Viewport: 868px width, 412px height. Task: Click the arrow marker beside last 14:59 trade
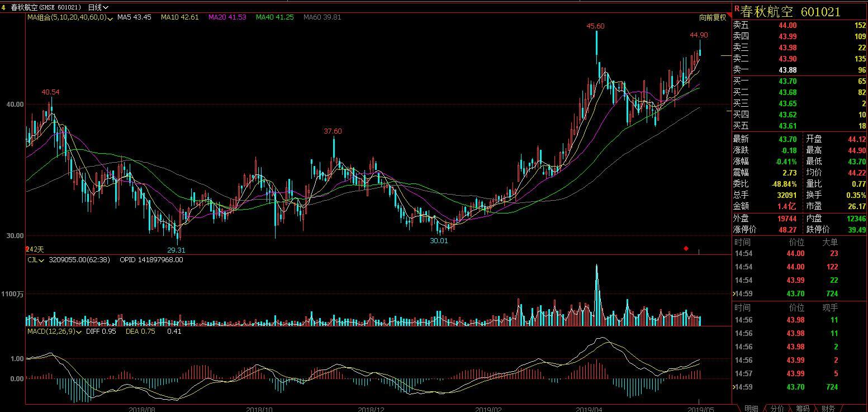point(734,387)
